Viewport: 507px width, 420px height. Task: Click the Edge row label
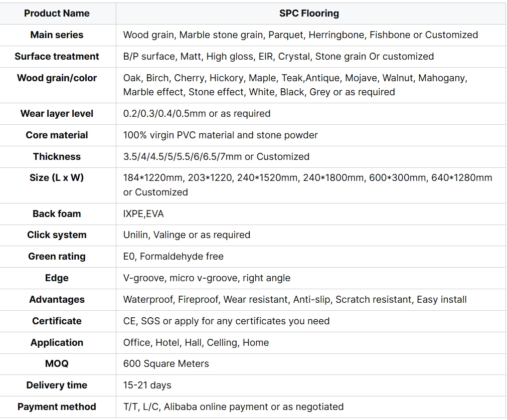(x=57, y=278)
